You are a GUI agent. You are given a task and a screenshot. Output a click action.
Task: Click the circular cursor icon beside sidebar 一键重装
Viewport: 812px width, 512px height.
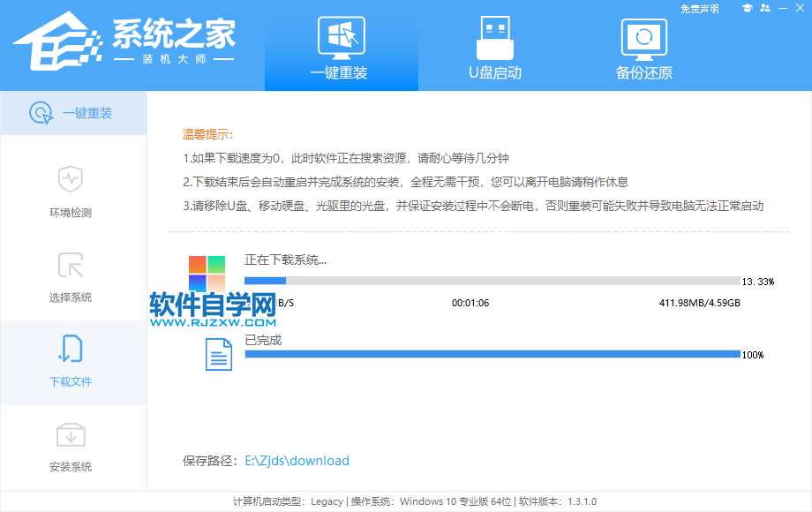[x=41, y=113]
